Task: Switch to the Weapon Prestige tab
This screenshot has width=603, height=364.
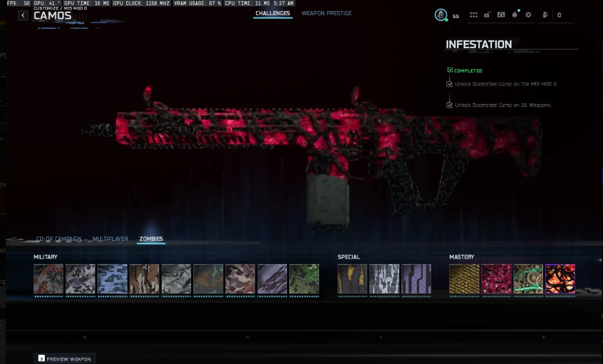Action: click(326, 13)
